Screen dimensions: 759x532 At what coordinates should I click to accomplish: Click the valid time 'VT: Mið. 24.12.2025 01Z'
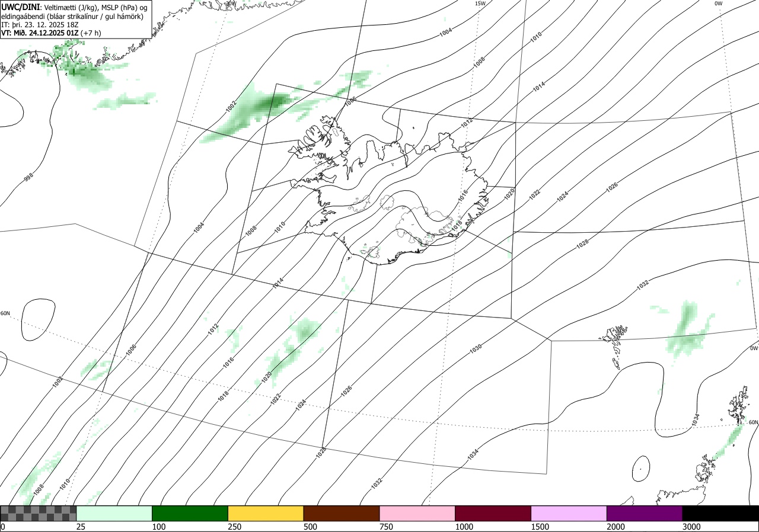click(40, 33)
